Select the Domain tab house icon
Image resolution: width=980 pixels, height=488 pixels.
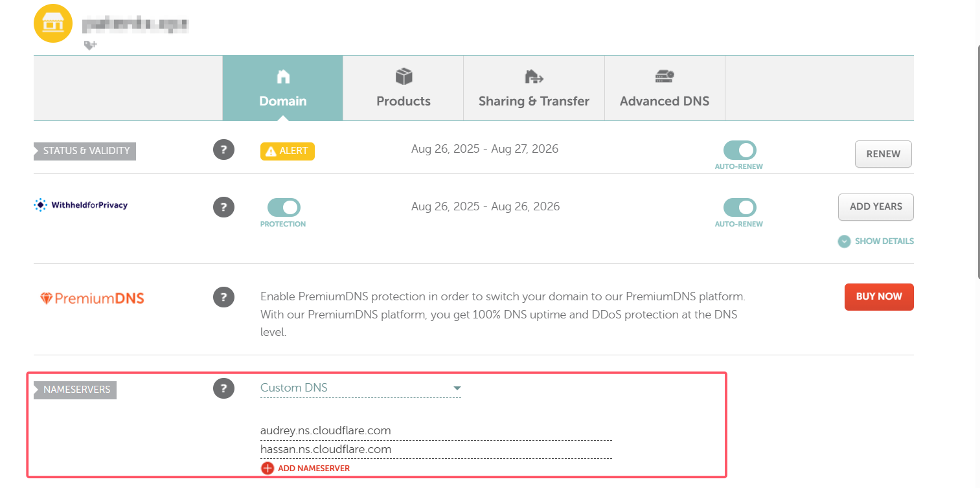pos(282,76)
